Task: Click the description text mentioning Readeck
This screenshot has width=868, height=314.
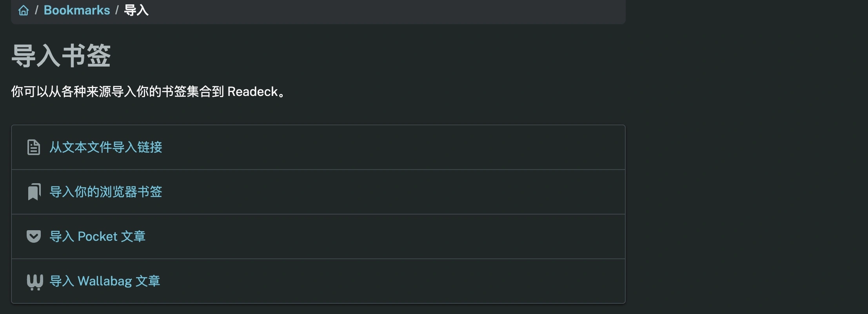Action: coord(148,92)
